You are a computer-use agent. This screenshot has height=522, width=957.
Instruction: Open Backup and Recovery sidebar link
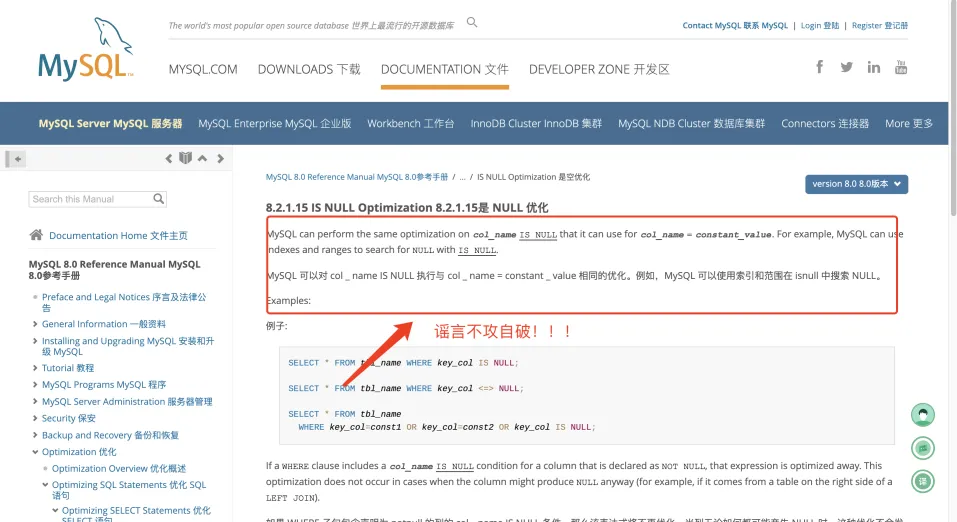tap(110, 435)
